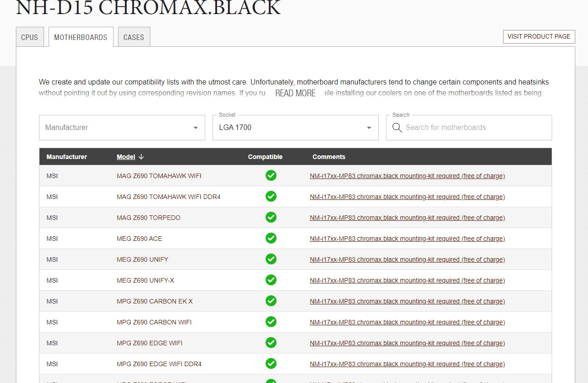588x383 pixels.
Task: Select model text MPG Z690 CARBON EK X
Action: coord(155,301)
